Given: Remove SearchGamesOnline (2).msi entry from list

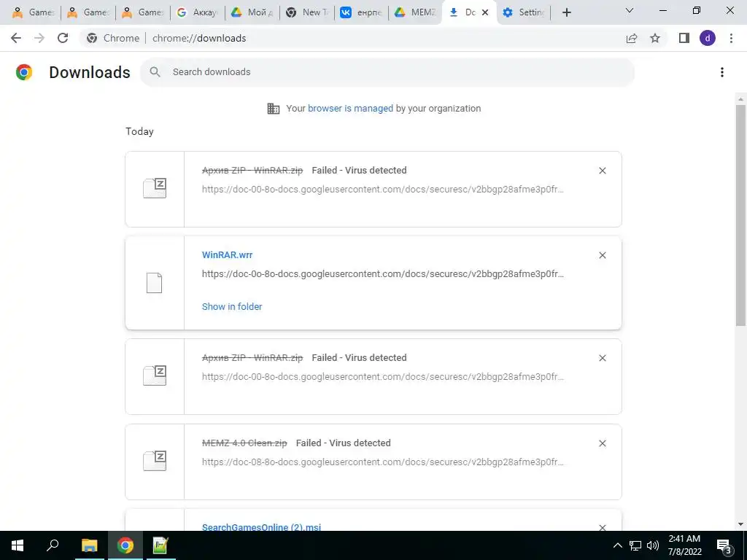Looking at the screenshot, I should click(602, 527).
